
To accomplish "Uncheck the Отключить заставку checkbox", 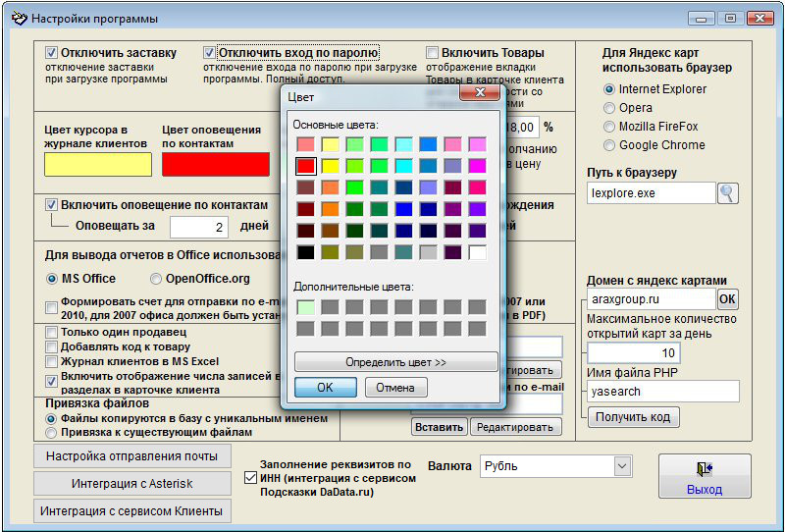I will pos(52,53).
